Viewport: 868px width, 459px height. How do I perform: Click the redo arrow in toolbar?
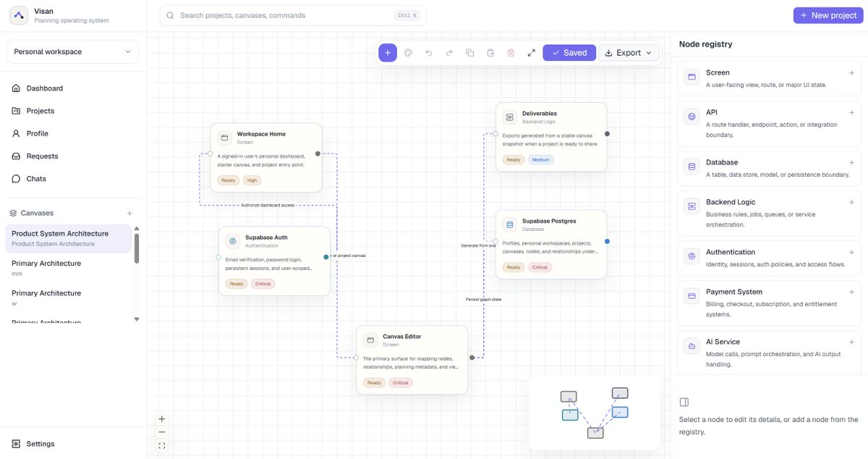pos(449,53)
